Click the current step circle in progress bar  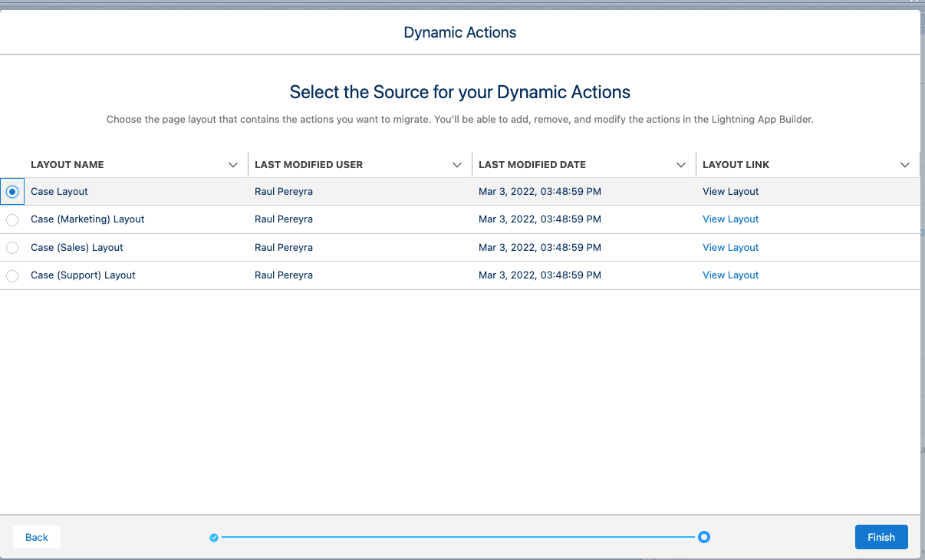coord(704,537)
